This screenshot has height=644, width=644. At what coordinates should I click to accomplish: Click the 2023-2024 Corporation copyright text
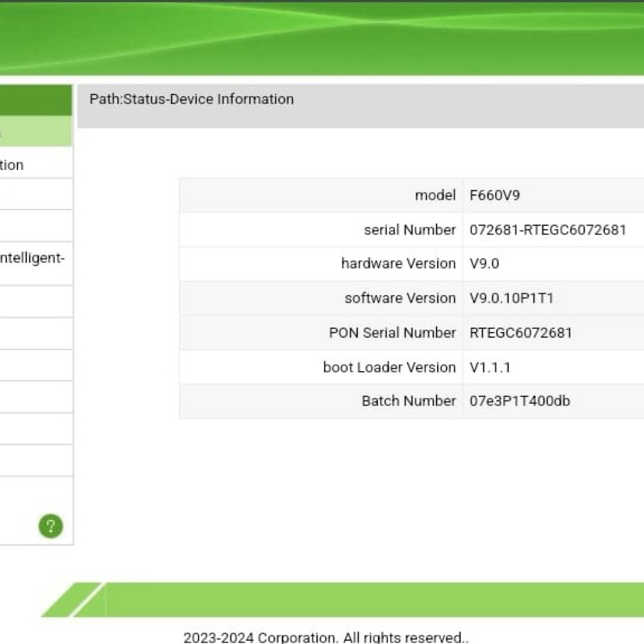(326, 637)
